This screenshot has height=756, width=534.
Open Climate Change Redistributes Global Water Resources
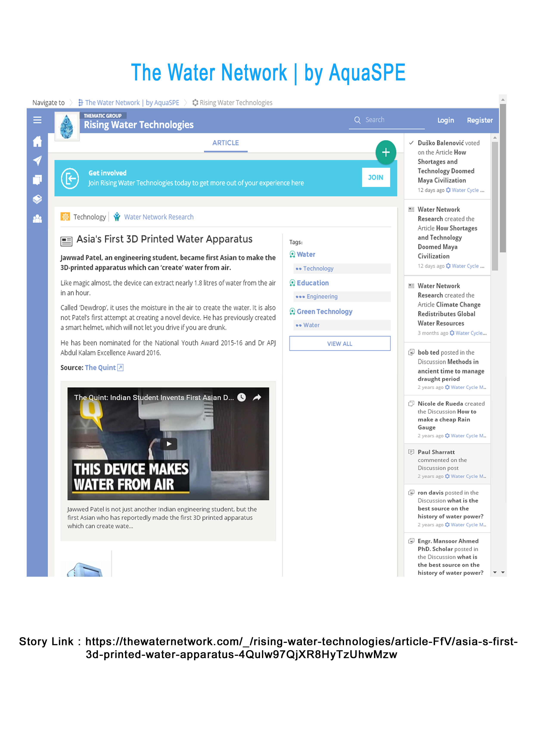449,314
